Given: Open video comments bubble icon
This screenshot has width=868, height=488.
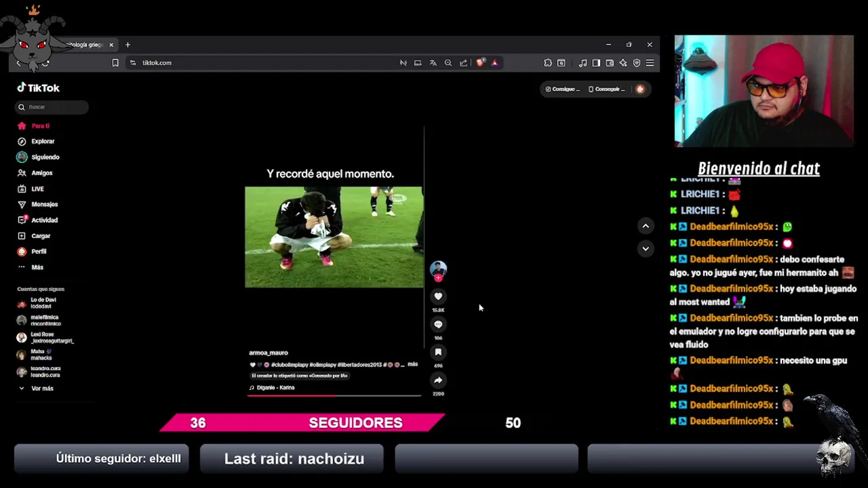Looking at the screenshot, I should 438,325.
